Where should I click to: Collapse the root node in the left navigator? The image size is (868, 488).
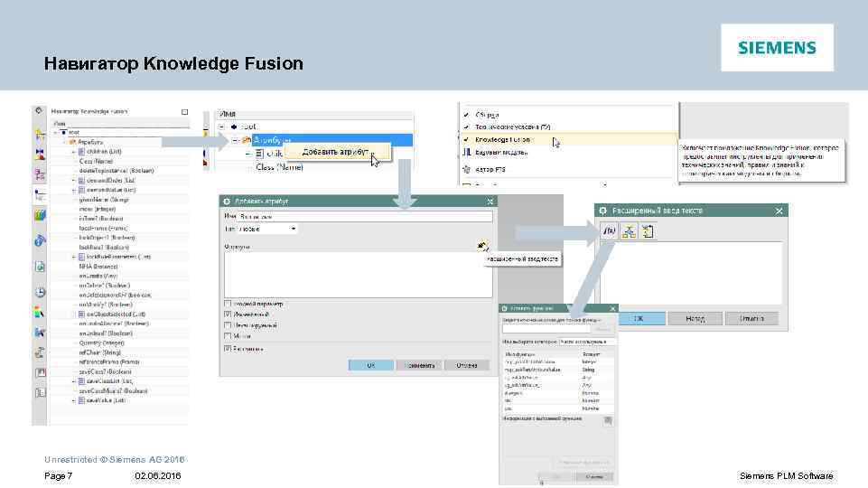(x=56, y=132)
